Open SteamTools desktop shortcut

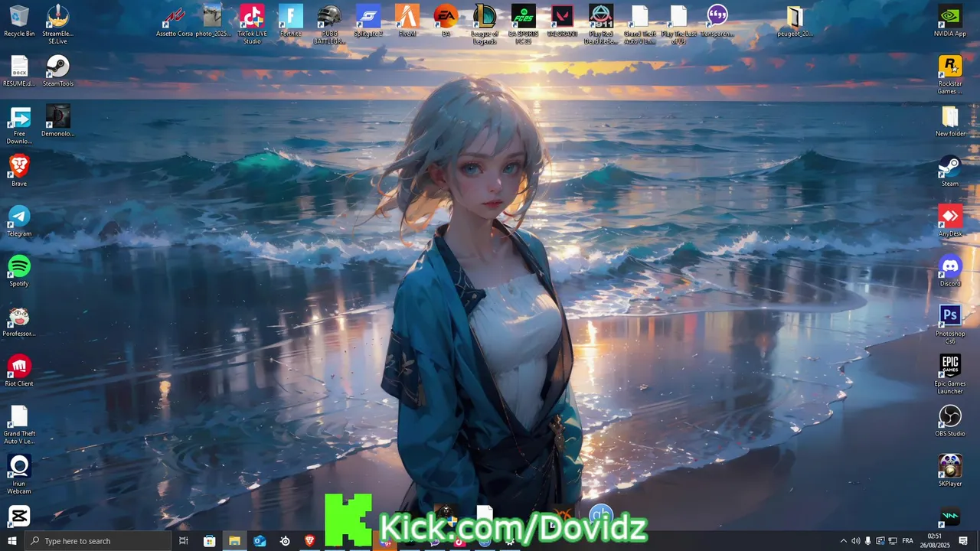click(58, 71)
